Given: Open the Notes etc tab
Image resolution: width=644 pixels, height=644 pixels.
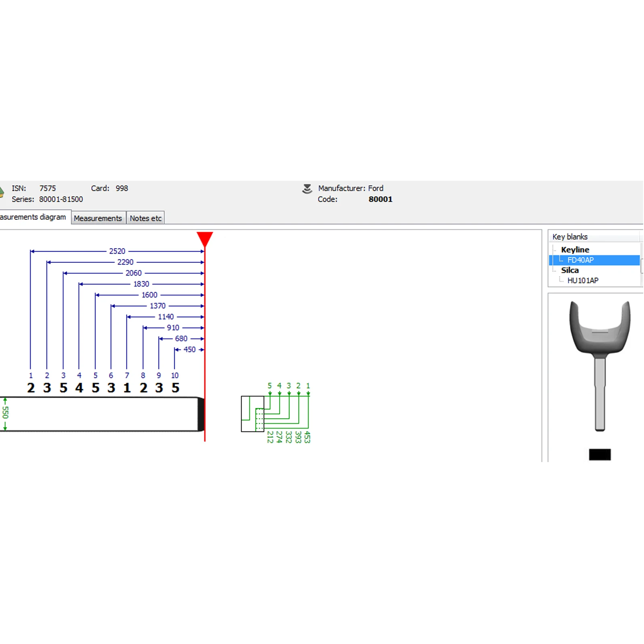Looking at the screenshot, I should [145, 218].
